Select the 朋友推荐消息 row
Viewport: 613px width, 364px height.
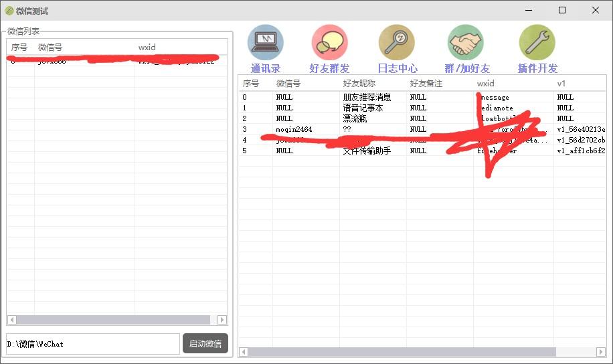pyautogui.click(x=422, y=97)
